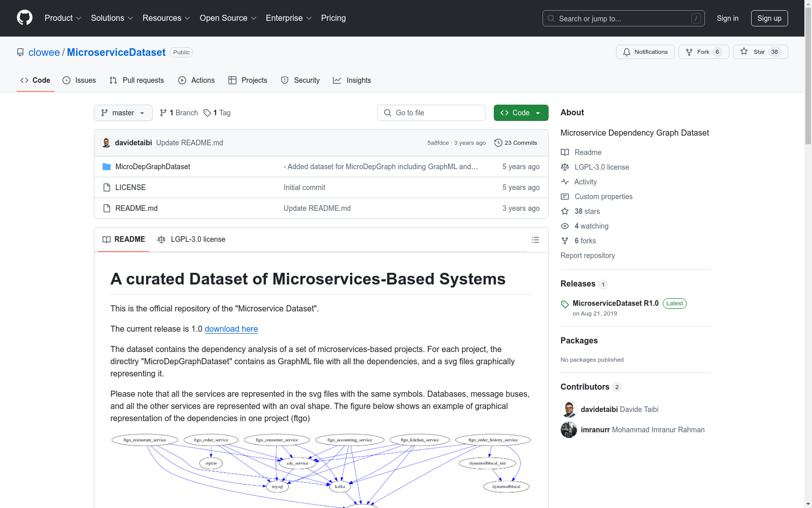Image resolution: width=812 pixels, height=508 pixels.
Task: Open the MicroDepGraphDataset folder
Action: [153, 167]
